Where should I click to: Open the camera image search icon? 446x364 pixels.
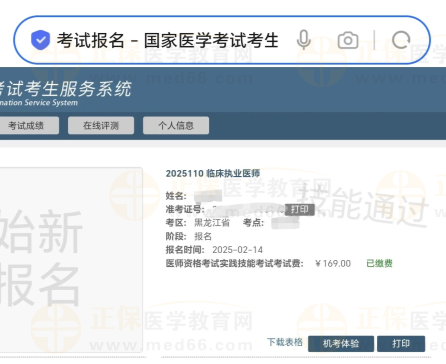(x=348, y=40)
